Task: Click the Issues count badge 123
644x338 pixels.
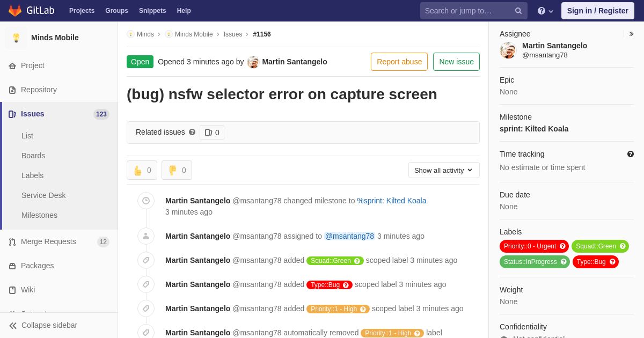Action: coord(101,114)
